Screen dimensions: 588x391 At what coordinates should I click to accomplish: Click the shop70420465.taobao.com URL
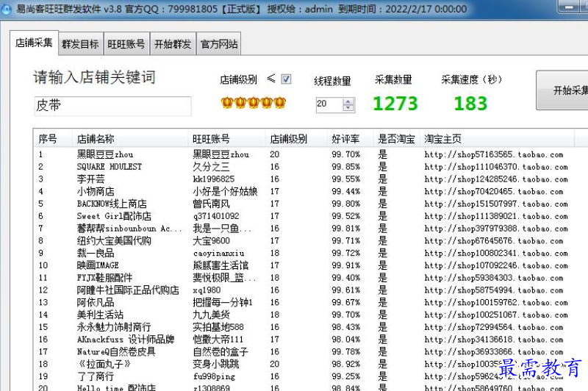(x=493, y=192)
